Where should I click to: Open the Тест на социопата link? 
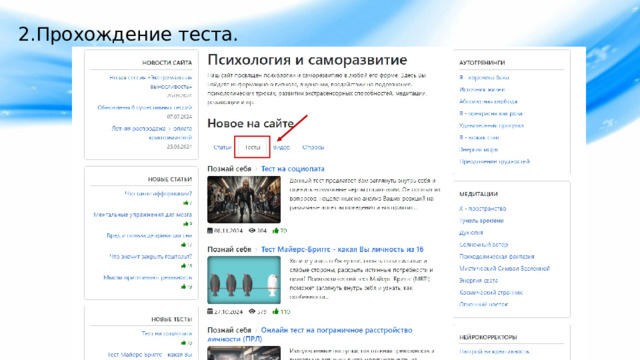[293, 169]
